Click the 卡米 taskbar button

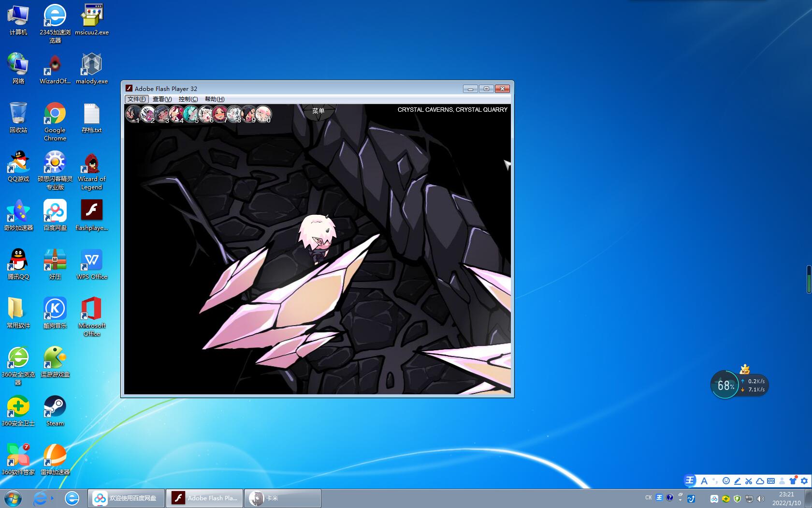(x=282, y=498)
